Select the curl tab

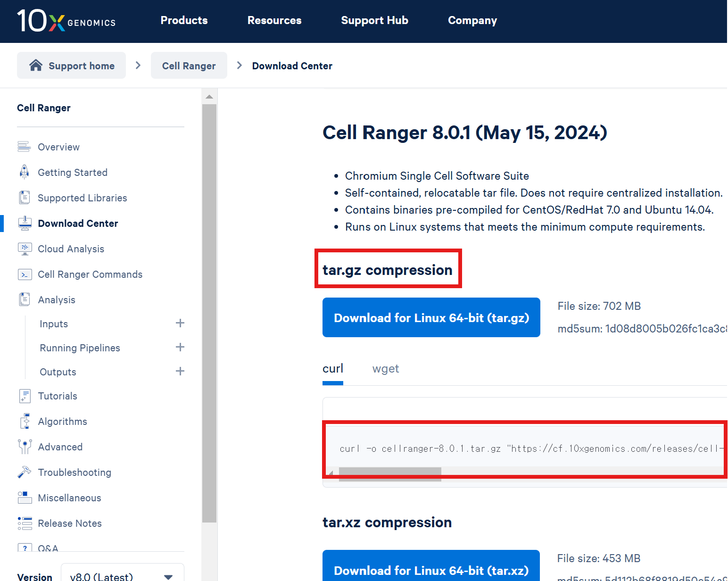[333, 369]
